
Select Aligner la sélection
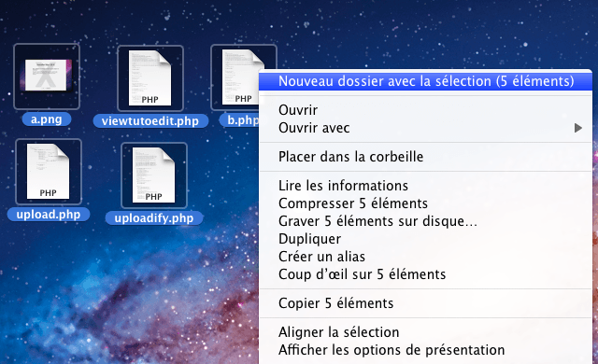tap(426, 332)
